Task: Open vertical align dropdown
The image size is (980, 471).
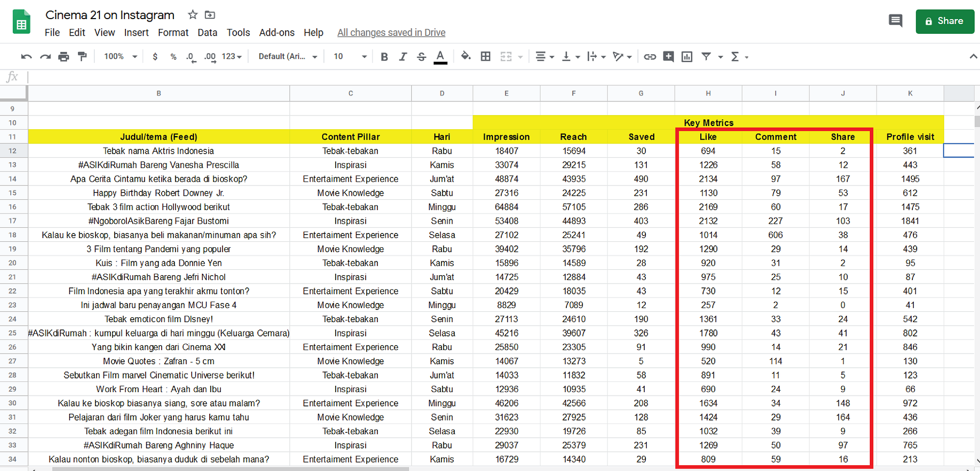Action: click(x=571, y=57)
